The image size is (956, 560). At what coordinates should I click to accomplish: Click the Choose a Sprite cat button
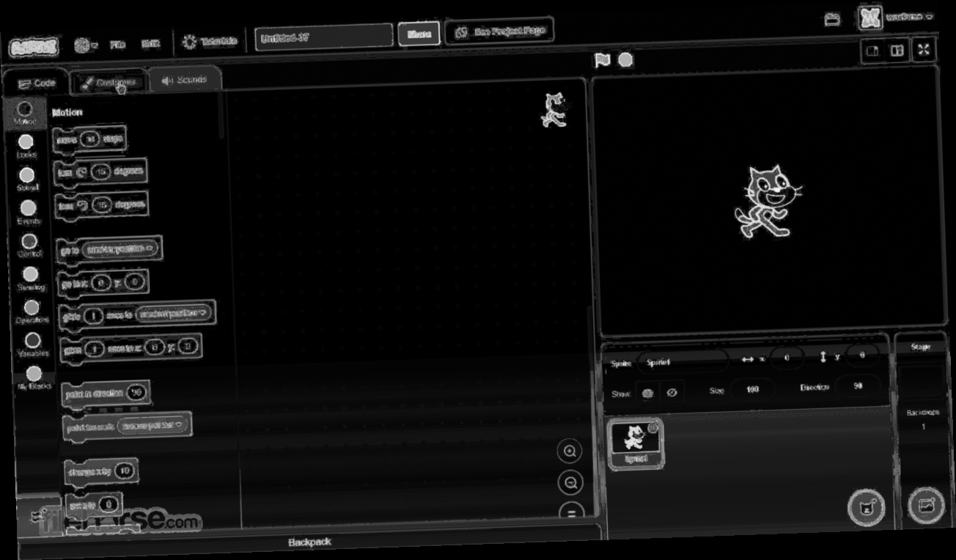867,507
